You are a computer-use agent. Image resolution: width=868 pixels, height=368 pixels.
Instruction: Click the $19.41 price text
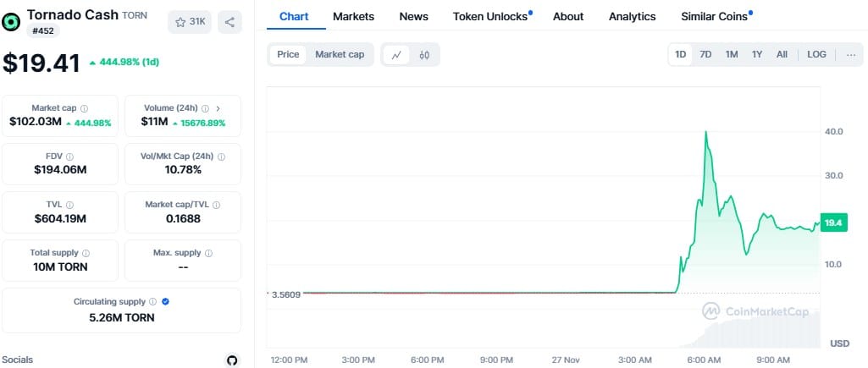click(x=41, y=63)
